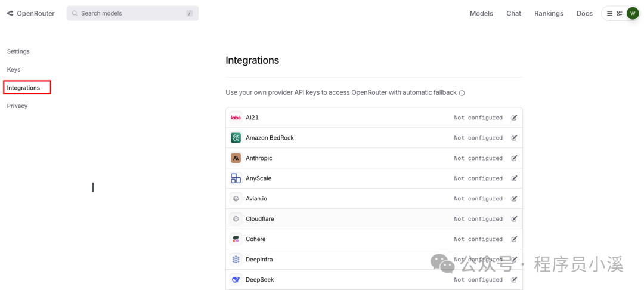The width and height of the screenshot is (644, 290).
Task: Click the DeepSeek edit icon
Action: 514,280
